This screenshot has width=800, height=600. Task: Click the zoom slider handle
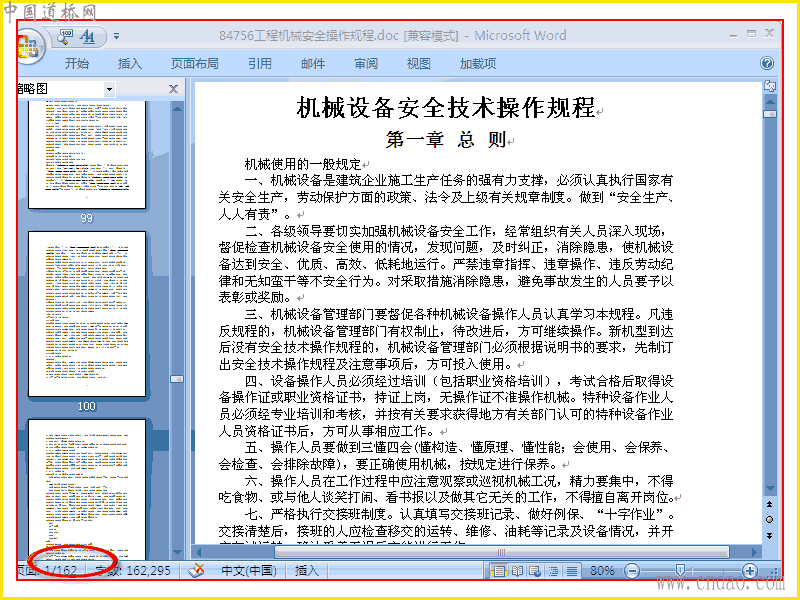click(680, 569)
